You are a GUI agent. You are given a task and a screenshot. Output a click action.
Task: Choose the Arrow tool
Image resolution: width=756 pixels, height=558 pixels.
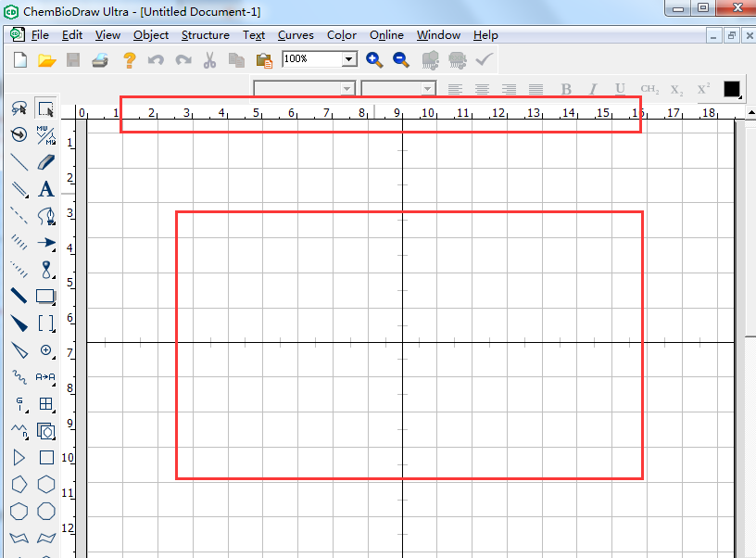point(46,242)
